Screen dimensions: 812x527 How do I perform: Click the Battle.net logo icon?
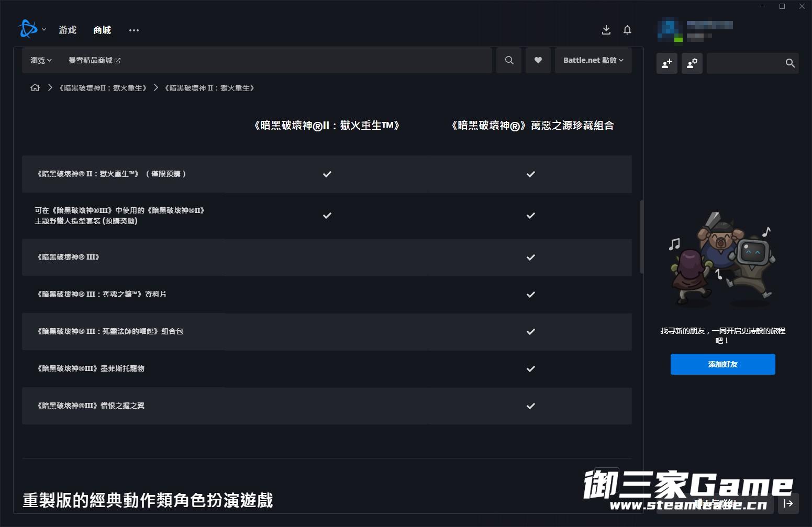(27, 29)
